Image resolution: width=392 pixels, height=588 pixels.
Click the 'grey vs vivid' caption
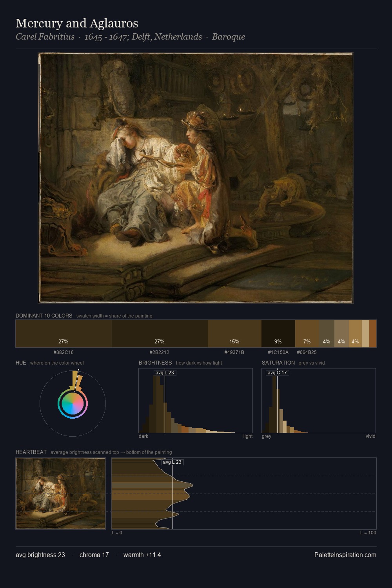point(312,363)
